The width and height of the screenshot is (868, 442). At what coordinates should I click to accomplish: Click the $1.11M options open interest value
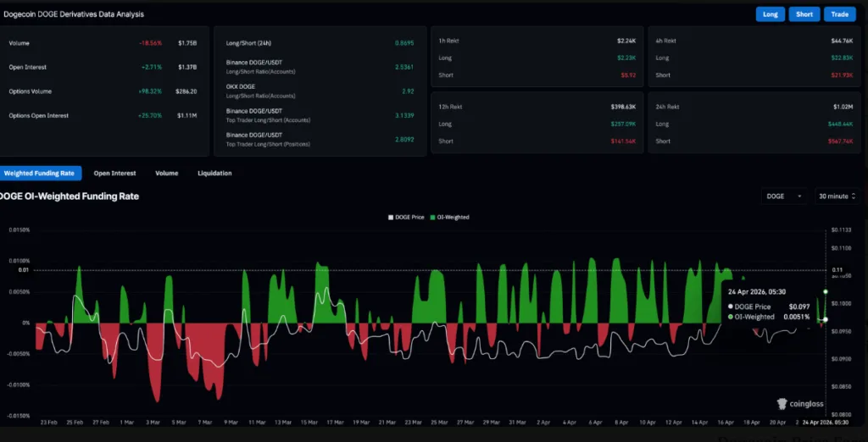point(187,116)
